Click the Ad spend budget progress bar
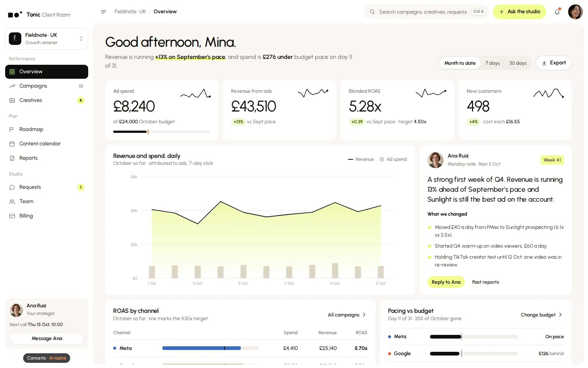 [162, 132]
